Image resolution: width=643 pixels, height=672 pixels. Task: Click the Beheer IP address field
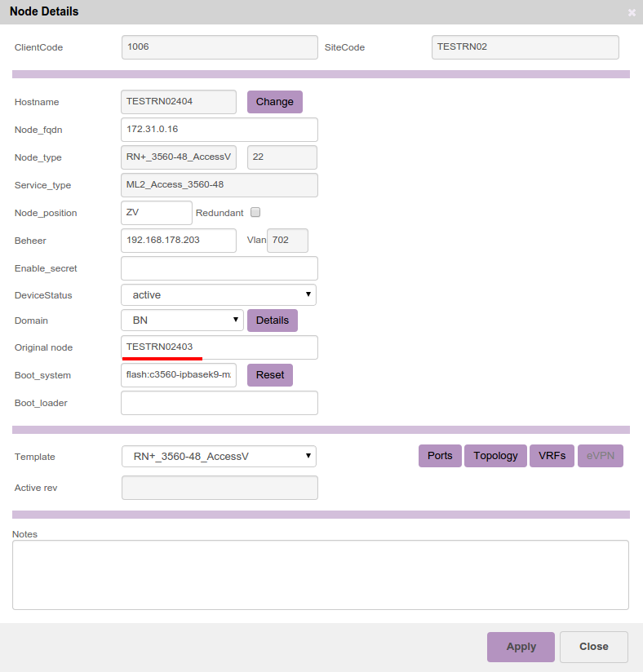[178, 241]
